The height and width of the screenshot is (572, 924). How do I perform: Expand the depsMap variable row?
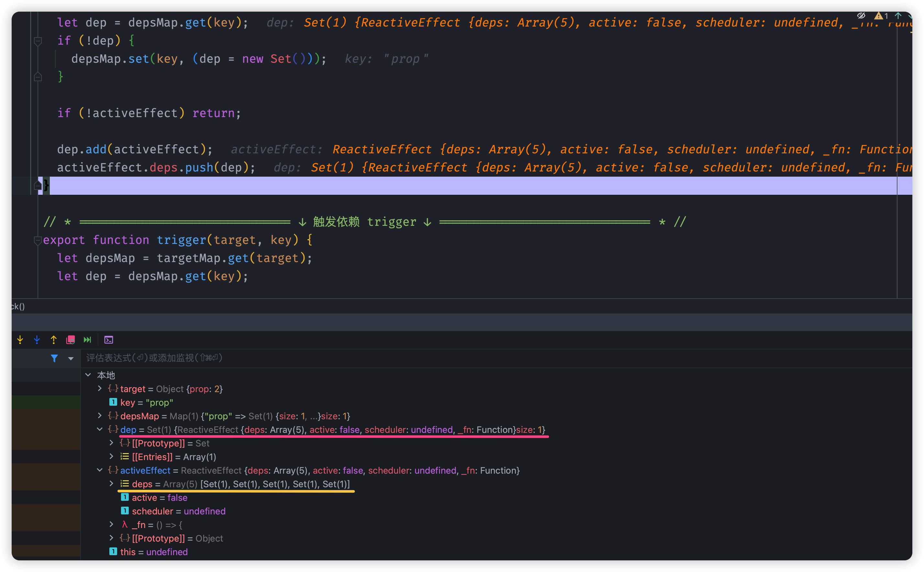(99, 416)
